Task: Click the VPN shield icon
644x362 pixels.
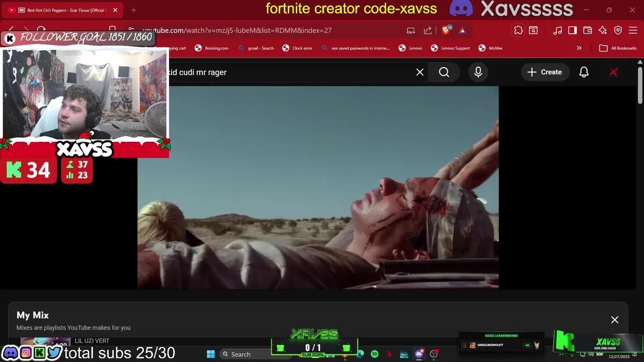Action: click(x=618, y=31)
